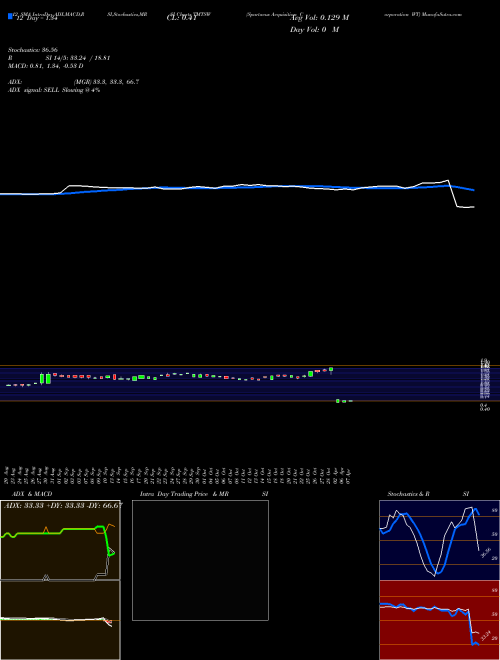Click the ADX: 33.33 +DY -DY readout
This screenshot has height=660, width=500.
coord(63,505)
